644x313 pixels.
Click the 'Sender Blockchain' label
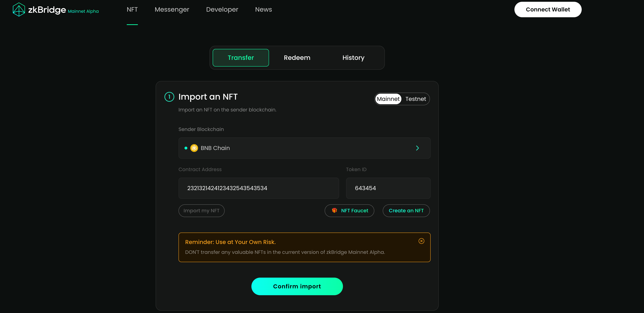click(201, 129)
